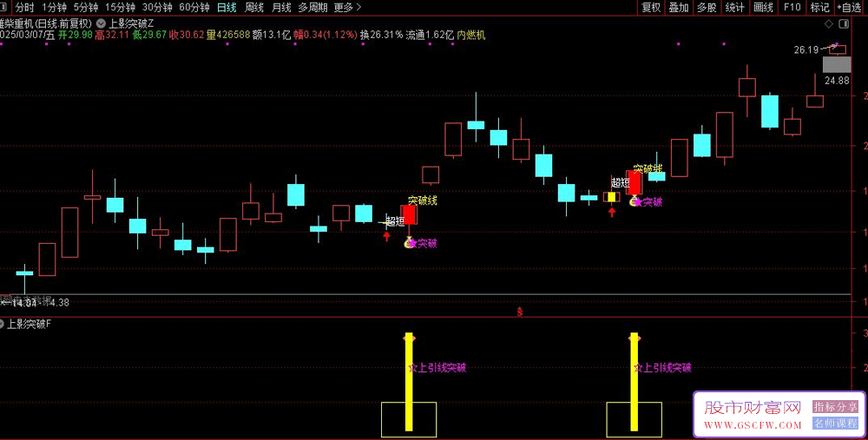Switch to the 周线 weekly tab
Screen dimensions: 868x440
254,7
